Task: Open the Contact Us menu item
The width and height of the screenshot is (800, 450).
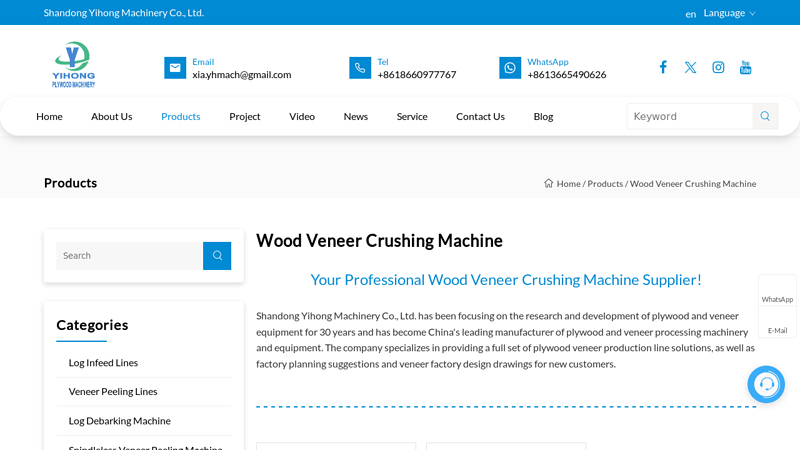Action: pos(480,116)
